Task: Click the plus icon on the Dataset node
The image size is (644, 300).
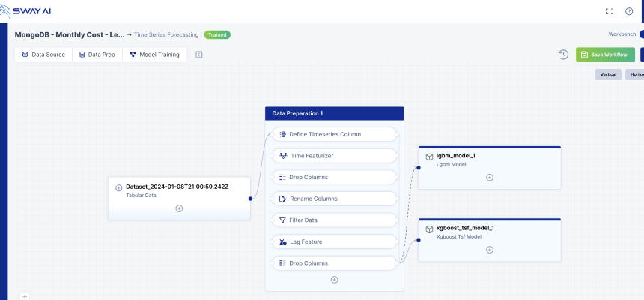Action: (x=179, y=208)
